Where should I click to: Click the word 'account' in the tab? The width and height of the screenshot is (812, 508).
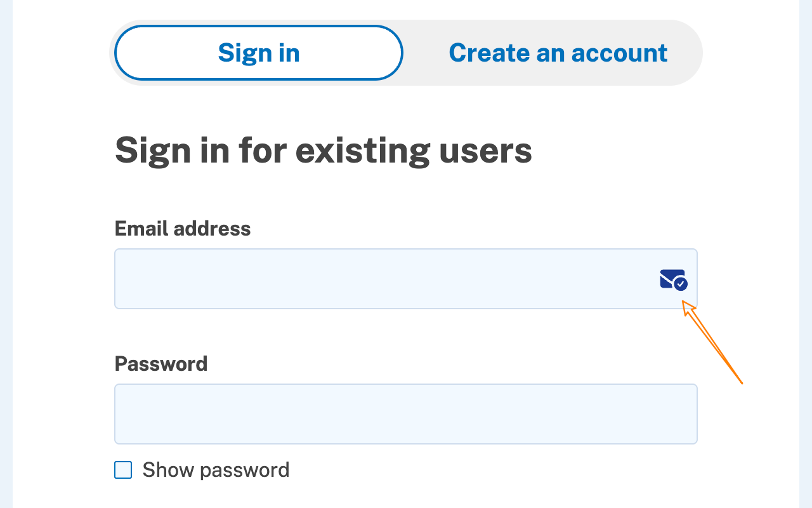[x=619, y=53]
